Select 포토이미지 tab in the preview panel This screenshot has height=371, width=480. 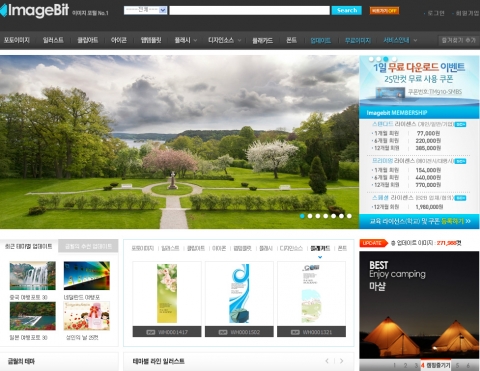(x=143, y=248)
